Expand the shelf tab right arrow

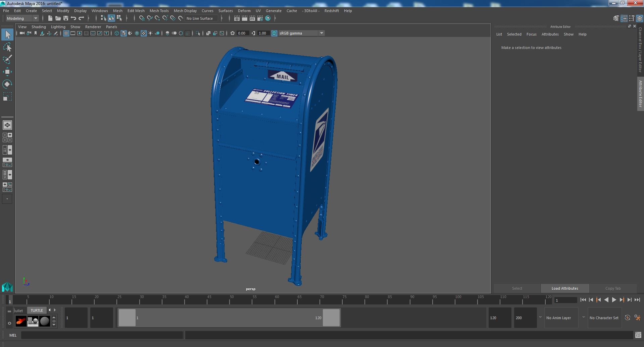point(55,310)
